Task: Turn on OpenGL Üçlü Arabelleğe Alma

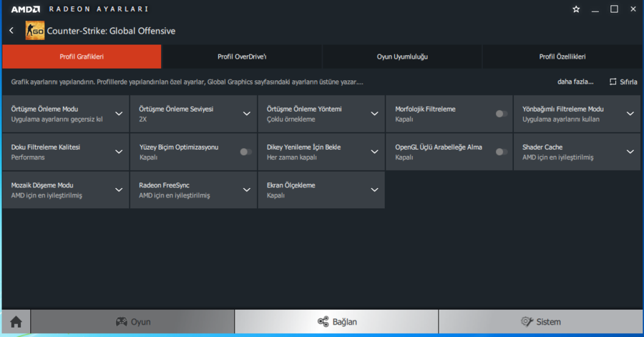Action: [x=501, y=152]
